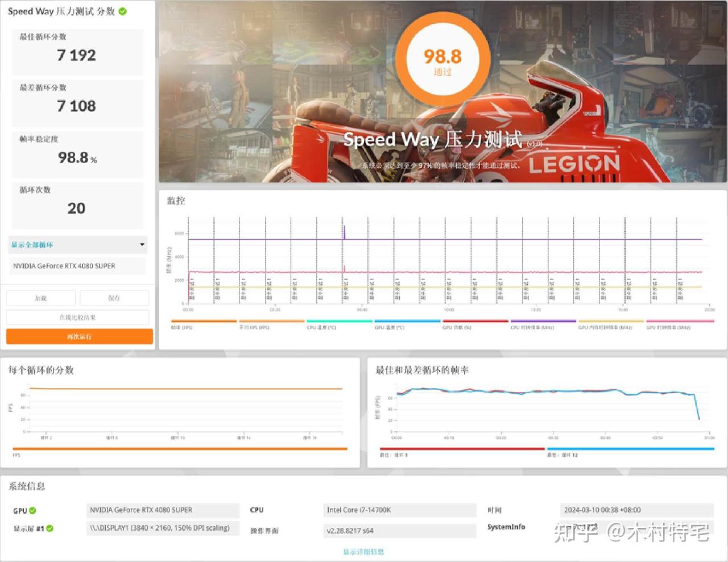Click green check icon next to GPU
This screenshot has width=728, height=562.
tap(32, 510)
